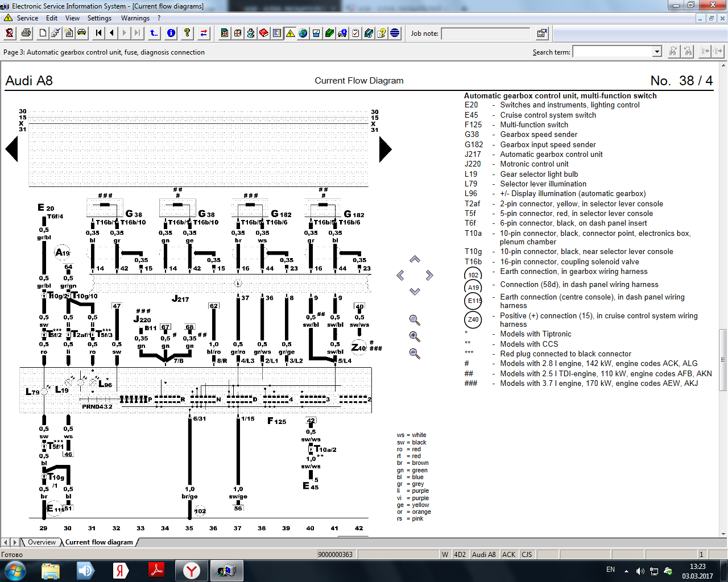Click the EN language indicator in tray
The width and height of the screenshot is (728, 582).
tap(610, 569)
